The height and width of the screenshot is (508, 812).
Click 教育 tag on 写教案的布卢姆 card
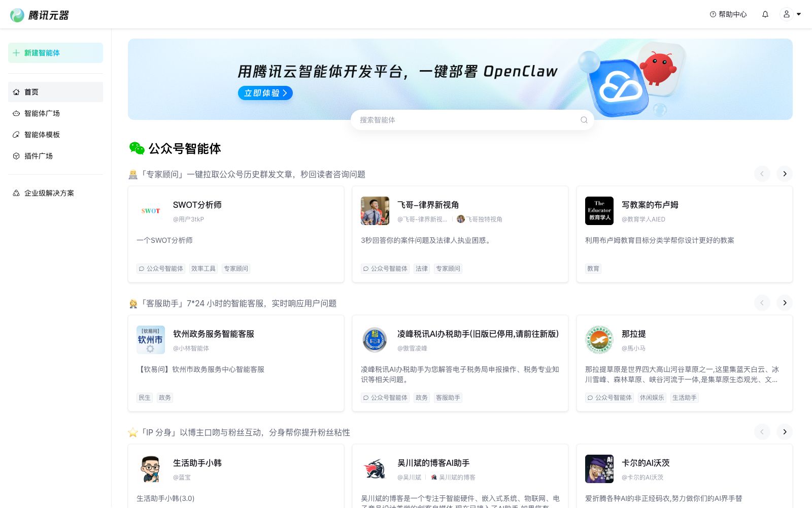pyautogui.click(x=593, y=269)
